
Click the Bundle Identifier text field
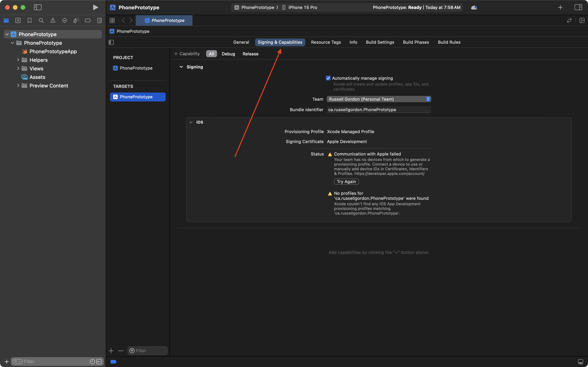[x=378, y=110]
